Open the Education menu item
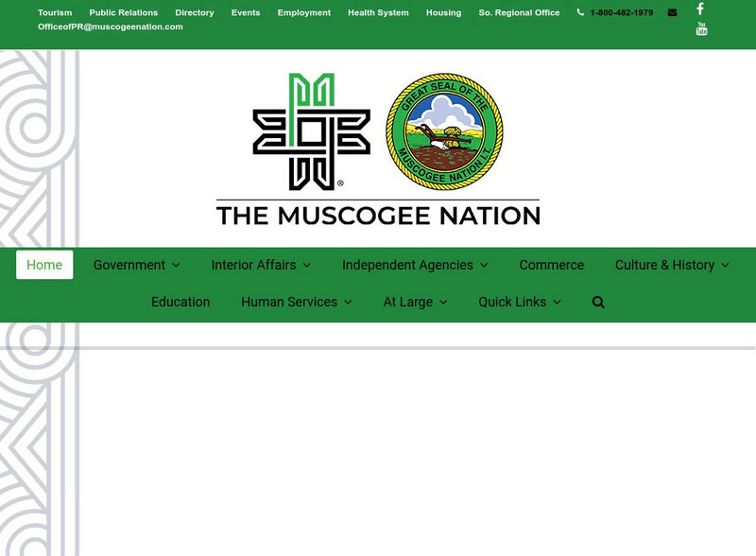 click(180, 303)
